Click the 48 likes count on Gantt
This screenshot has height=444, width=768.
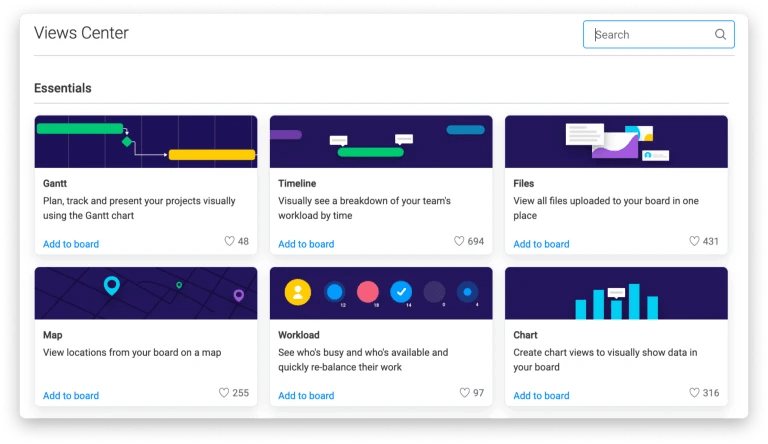243,241
